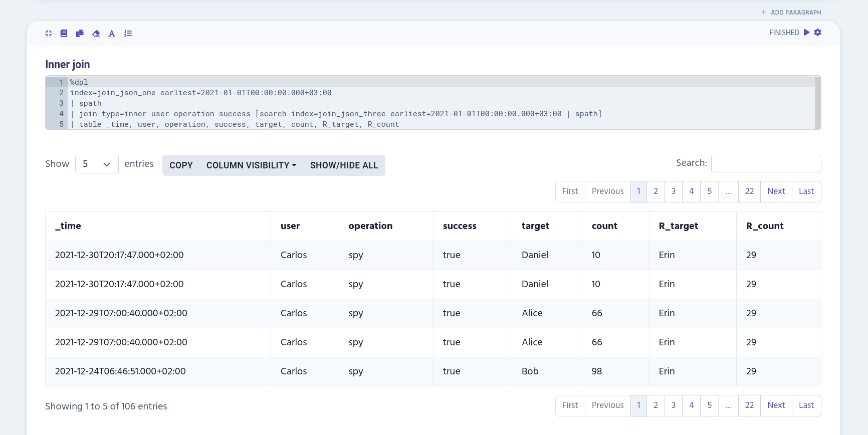Go to page 5 above the table

710,191
